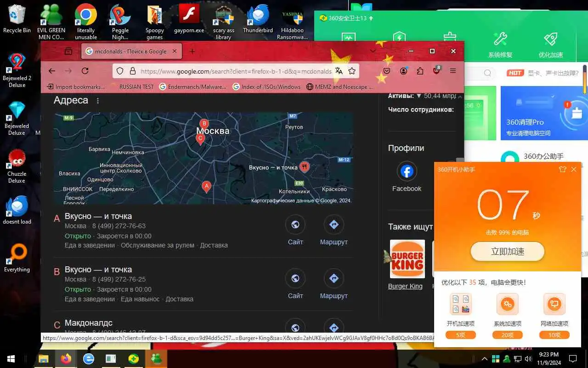Select the mcdonalds - Поиск в Google tab
Screen dimensions: 588x368
pyautogui.click(x=131, y=51)
